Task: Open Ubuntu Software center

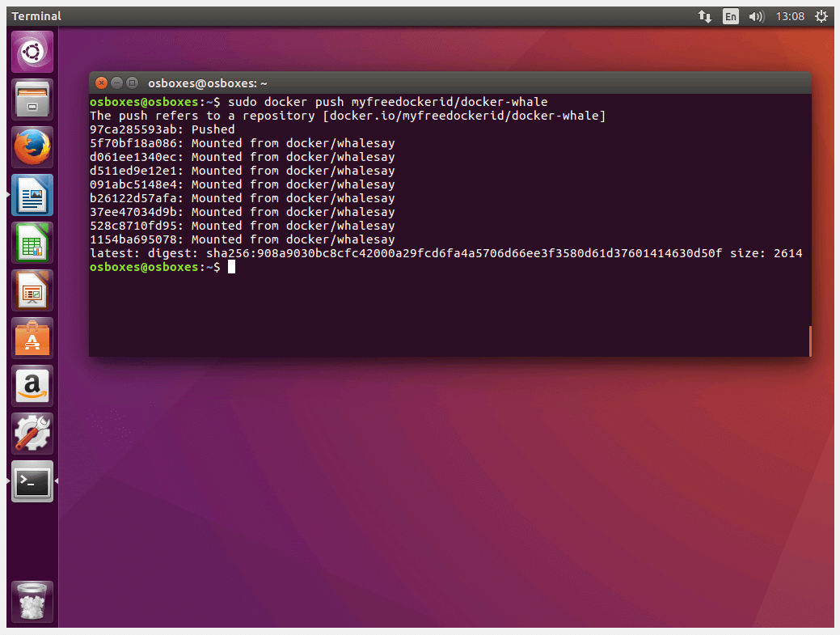Action: [x=32, y=338]
